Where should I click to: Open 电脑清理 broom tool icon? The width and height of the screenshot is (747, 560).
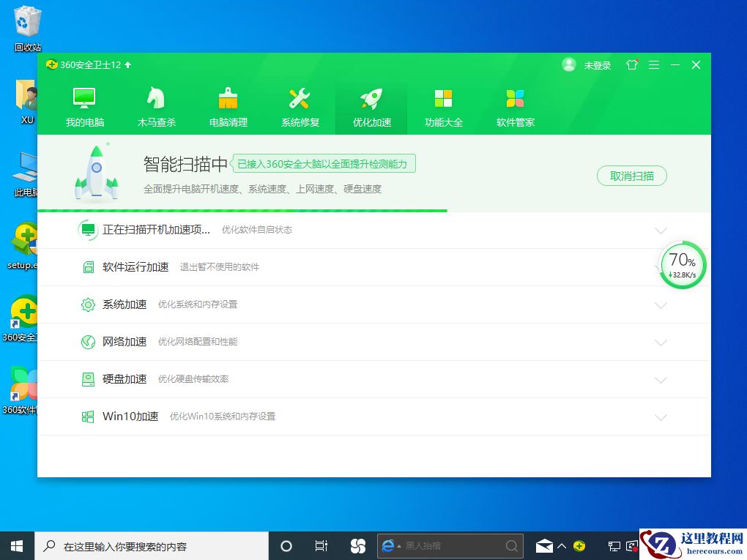point(228,98)
